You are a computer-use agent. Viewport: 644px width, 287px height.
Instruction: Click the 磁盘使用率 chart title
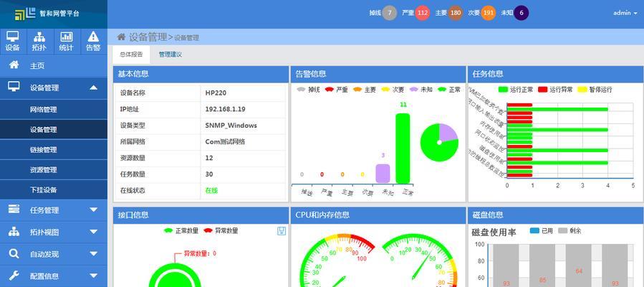tap(494, 232)
